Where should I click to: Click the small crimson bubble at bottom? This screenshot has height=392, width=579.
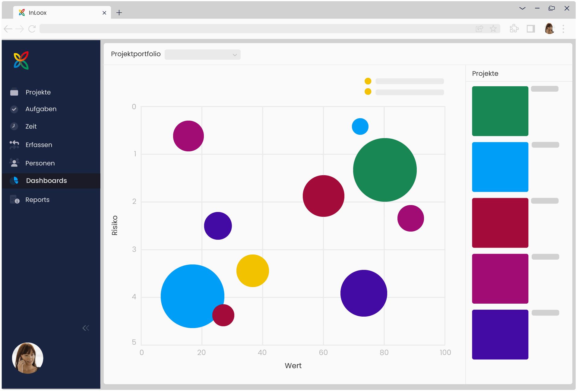tap(223, 315)
